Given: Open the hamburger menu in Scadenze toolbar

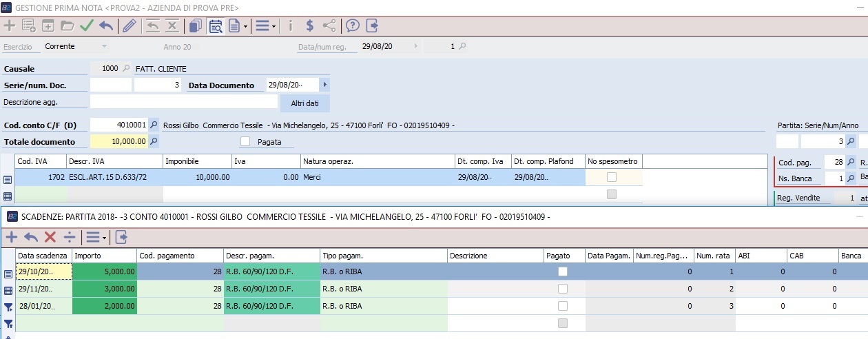Looking at the screenshot, I should 94,237.
